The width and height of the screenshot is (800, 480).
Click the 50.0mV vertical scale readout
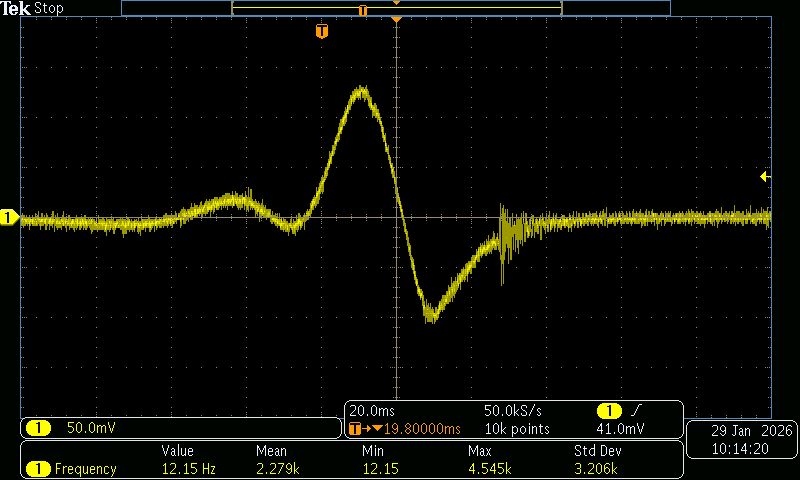[x=91, y=429]
